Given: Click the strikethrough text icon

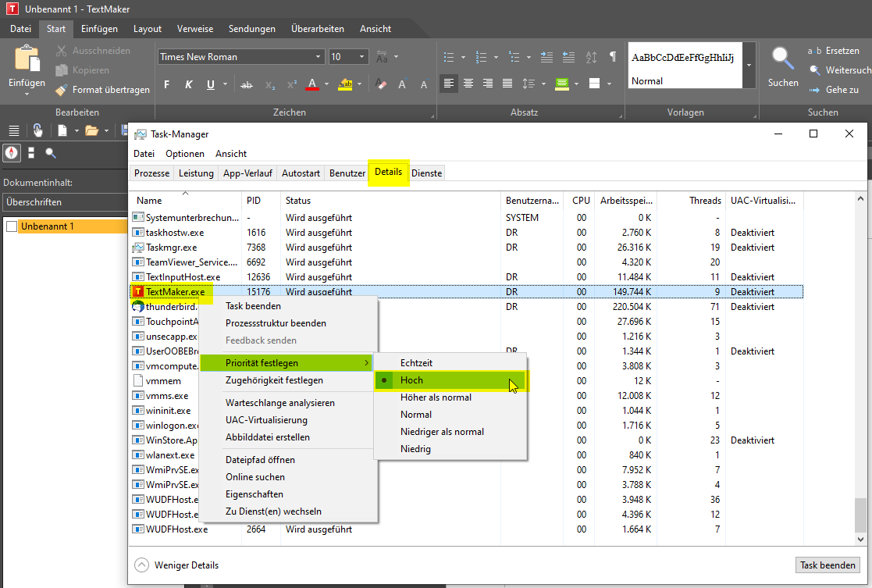Looking at the screenshot, I should coord(247,85).
